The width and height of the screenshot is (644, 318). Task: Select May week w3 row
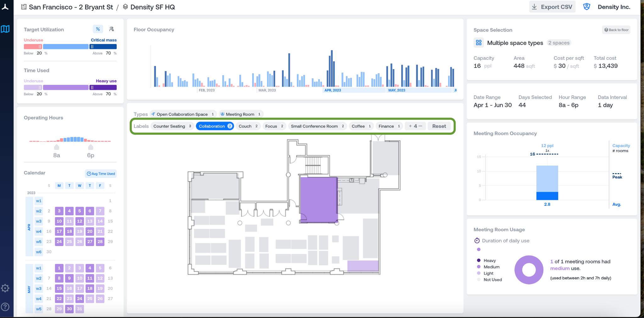39,288
